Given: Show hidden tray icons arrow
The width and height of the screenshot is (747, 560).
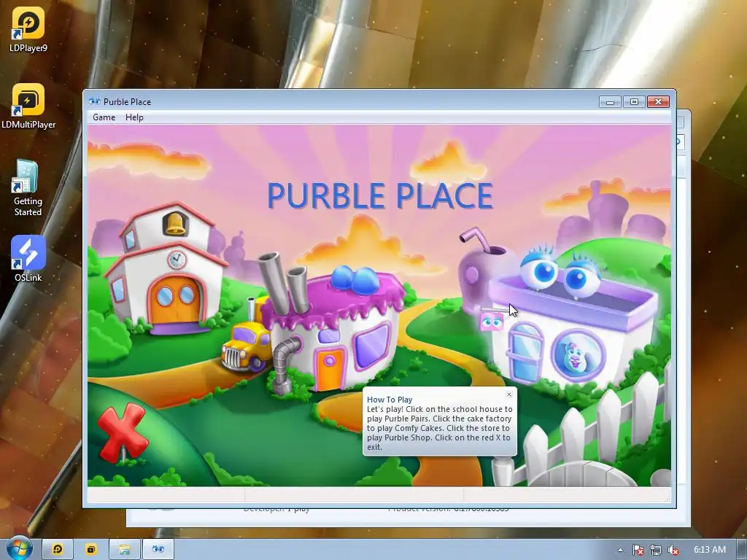Looking at the screenshot, I should [620, 550].
